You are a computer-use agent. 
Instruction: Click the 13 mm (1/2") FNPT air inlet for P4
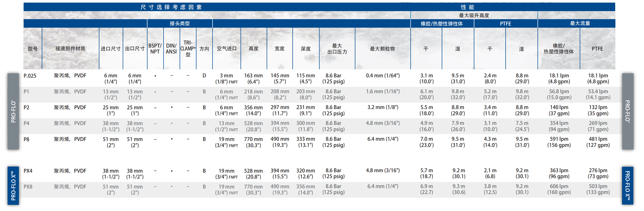pyautogui.click(x=226, y=126)
